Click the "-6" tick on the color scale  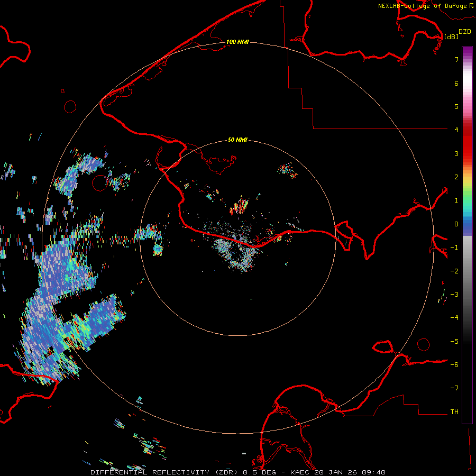coord(454,365)
